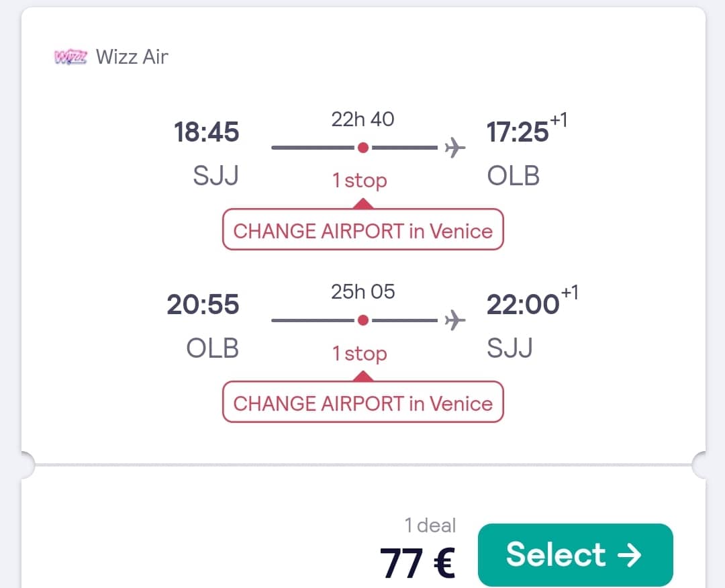Click the return CHANGE AIRPORT in Venice badge
This screenshot has height=588, width=725.
[x=362, y=403]
